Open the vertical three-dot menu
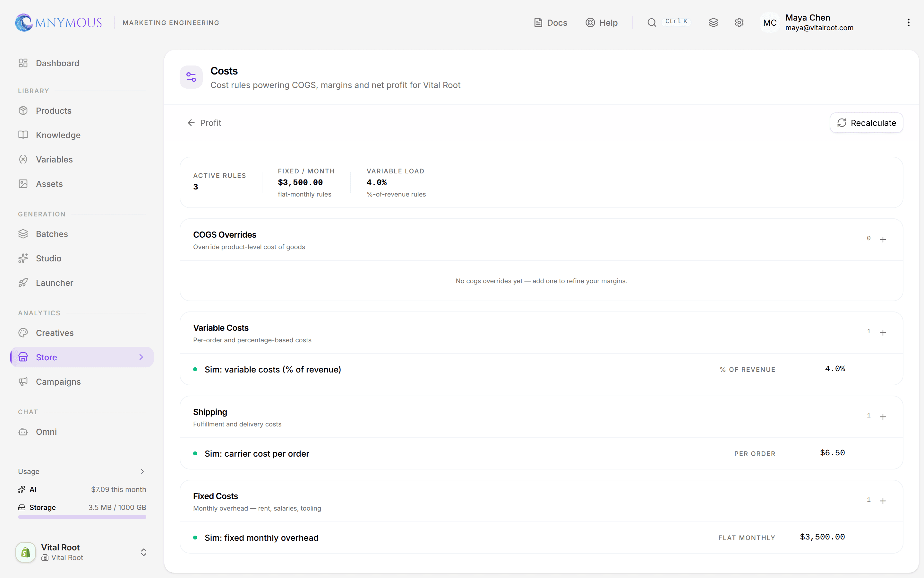The height and width of the screenshot is (578, 924). click(908, 22)
